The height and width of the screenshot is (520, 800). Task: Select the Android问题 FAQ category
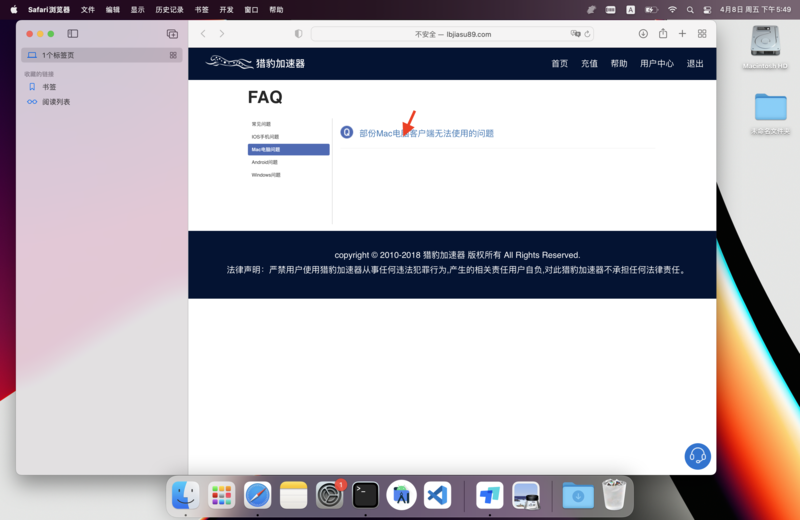pos(265,162)
